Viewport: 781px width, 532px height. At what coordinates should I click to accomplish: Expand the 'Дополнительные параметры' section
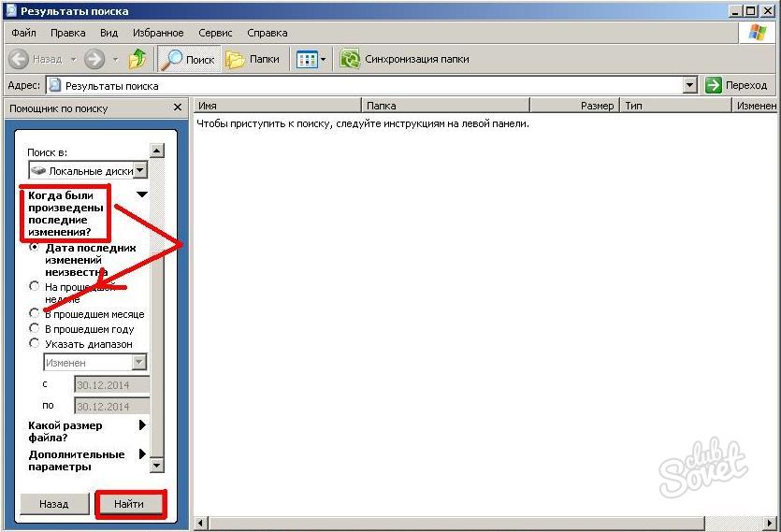142,454
